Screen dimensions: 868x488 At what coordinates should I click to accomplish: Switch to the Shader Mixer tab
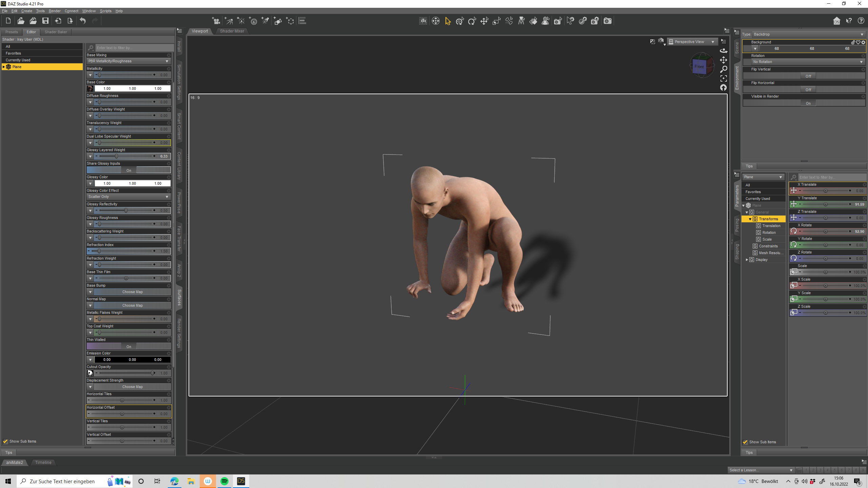coord(232,31)
